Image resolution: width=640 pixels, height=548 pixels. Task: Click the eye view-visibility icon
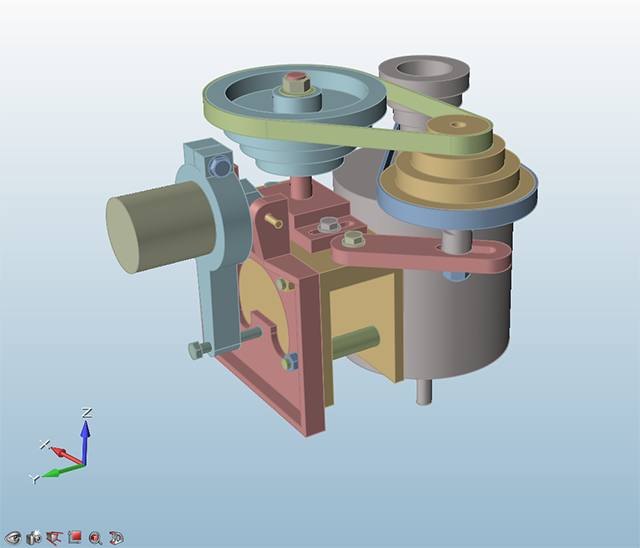pyautogui.click(x=14, y=537)
